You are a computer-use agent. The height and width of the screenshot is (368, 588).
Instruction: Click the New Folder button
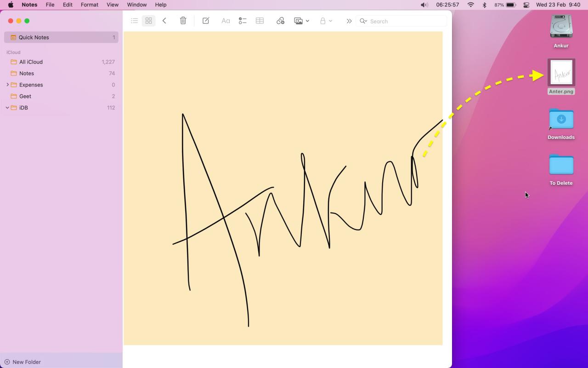pos(23,362)
